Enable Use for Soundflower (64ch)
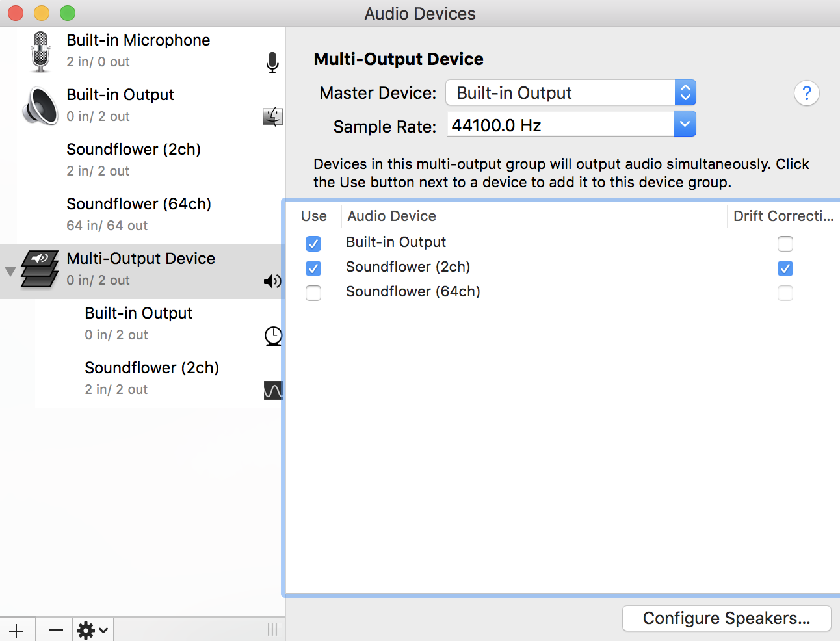The image size is (840, 641). [x=313, y=293]
